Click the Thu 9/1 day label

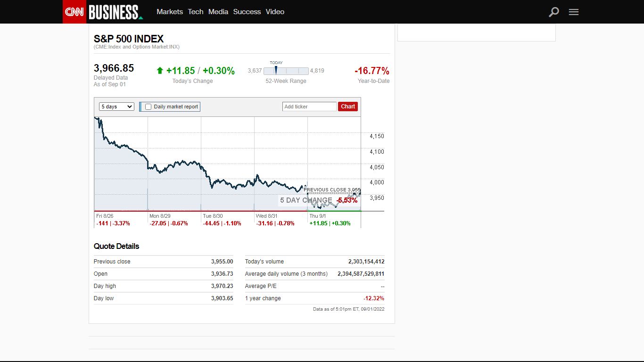coord(318,216)
